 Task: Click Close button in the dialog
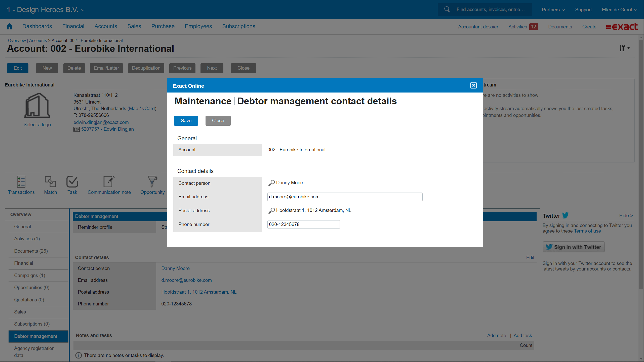pos(218,121)
